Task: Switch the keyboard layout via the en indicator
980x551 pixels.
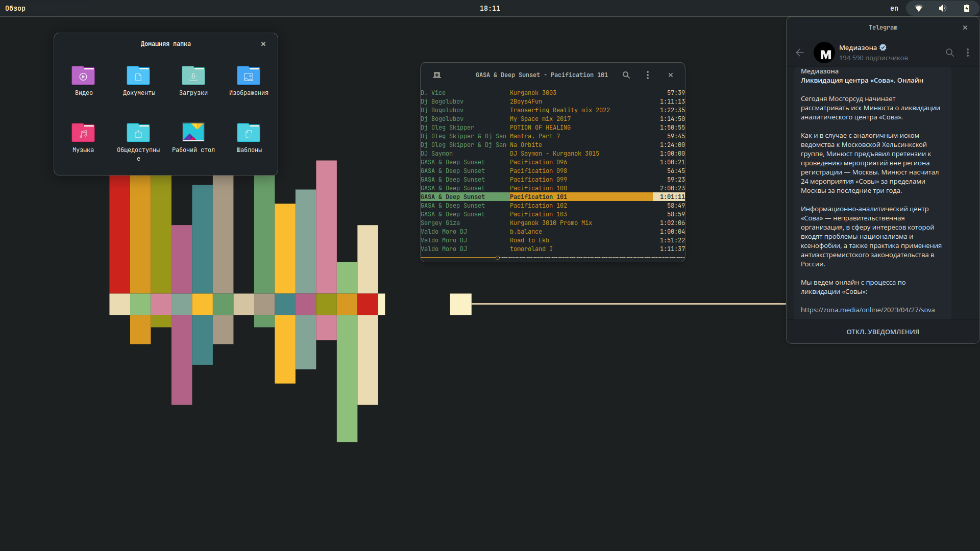Action: point(894,8)
